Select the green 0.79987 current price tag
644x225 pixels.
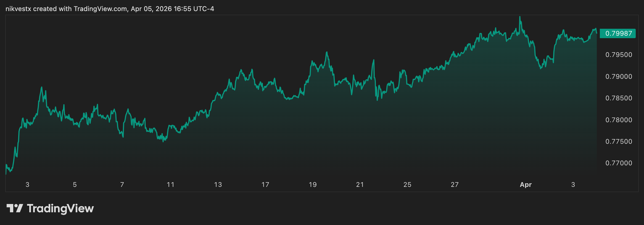[x=618, y=33]
